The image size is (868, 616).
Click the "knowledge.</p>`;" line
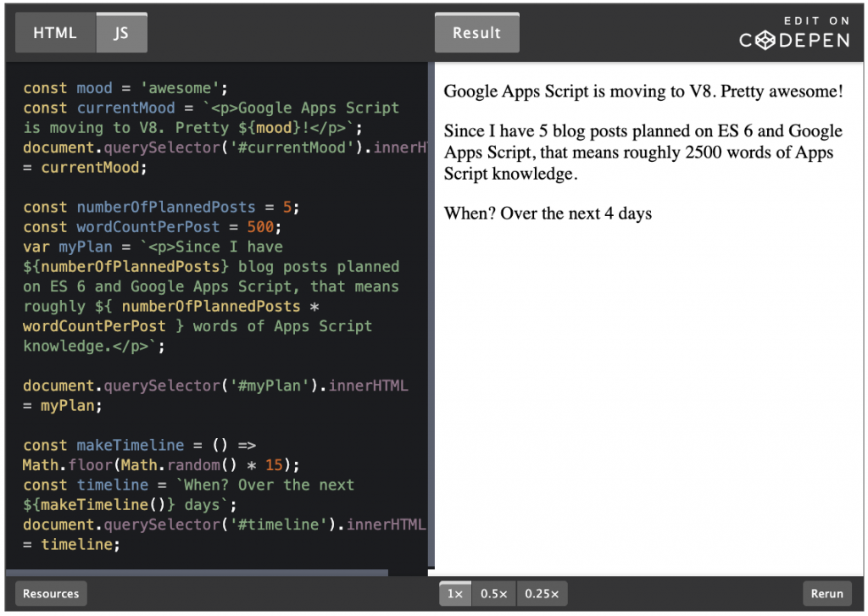(x=93, y=346)
